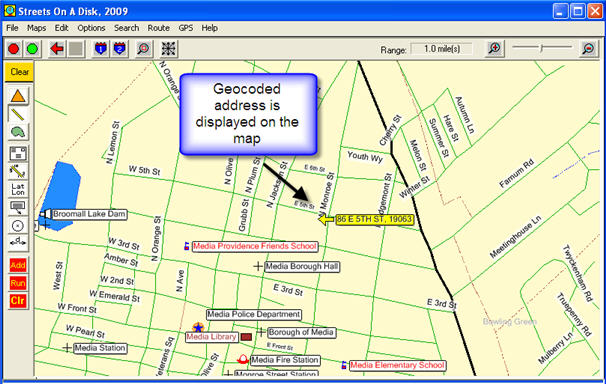Click the magnifier search icon in toolbar
The width and height of the screenshot is (606, 384).
[x=144, y=49]
